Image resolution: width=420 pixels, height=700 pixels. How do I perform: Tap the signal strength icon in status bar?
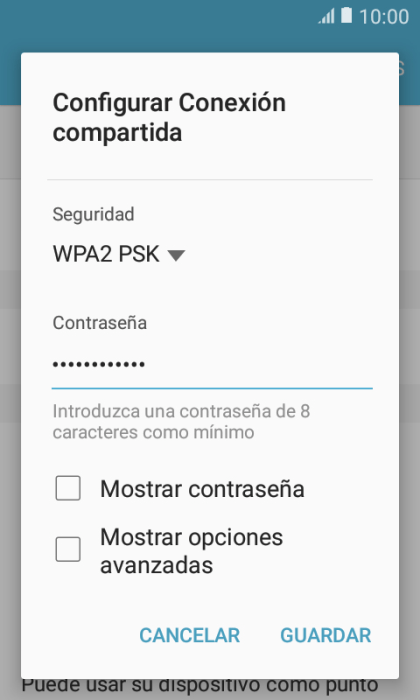point(326,17)
